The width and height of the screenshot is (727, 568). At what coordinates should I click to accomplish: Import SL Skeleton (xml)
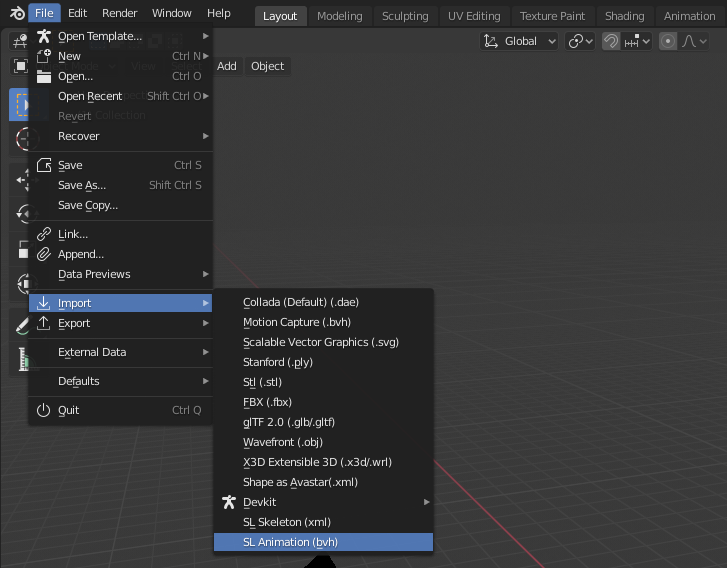323,522
